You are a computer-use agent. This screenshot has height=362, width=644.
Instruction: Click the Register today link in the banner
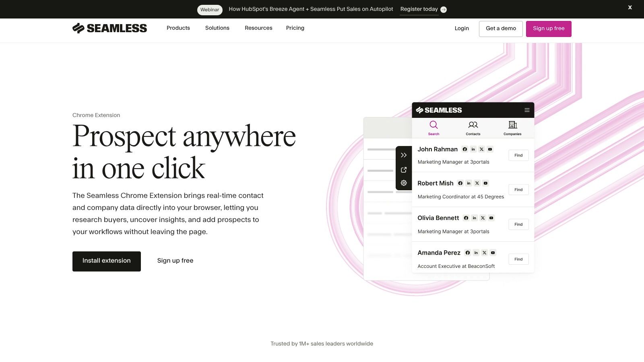pyautogui.click(x=419, y=9)
